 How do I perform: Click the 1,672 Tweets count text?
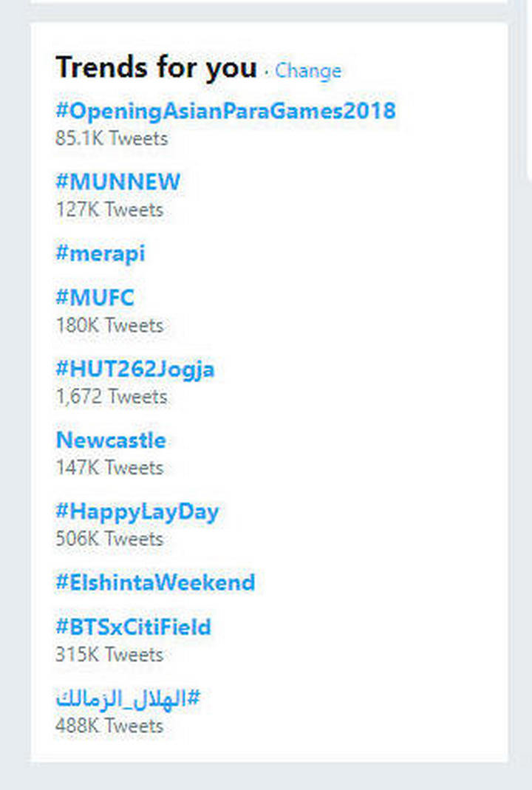click(112, 397)
